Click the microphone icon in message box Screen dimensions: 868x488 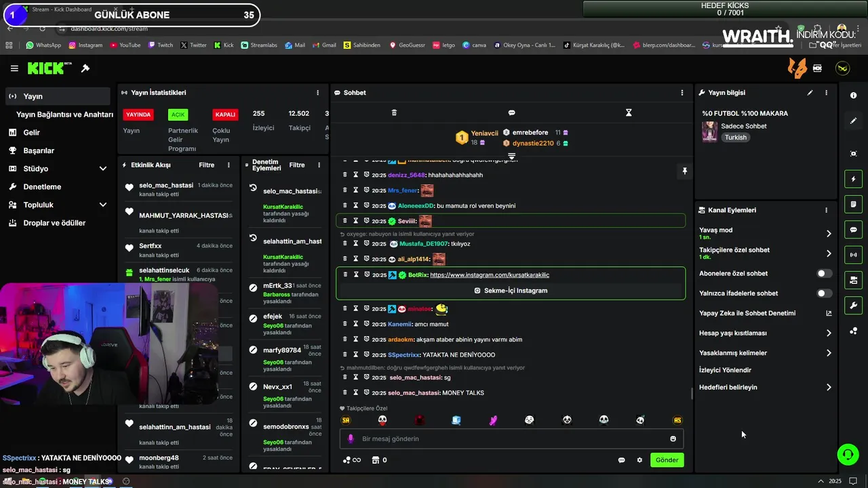[x=351, y=439]
